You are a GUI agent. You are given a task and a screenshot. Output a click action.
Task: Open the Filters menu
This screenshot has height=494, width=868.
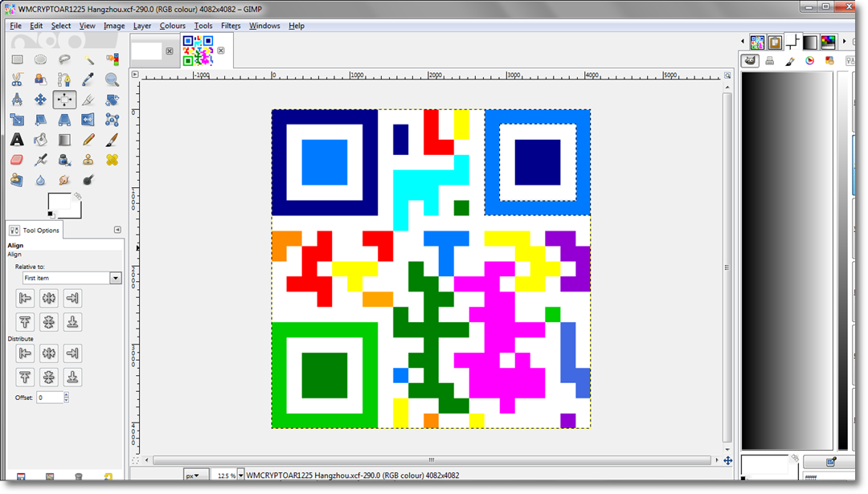pos(231,26)
